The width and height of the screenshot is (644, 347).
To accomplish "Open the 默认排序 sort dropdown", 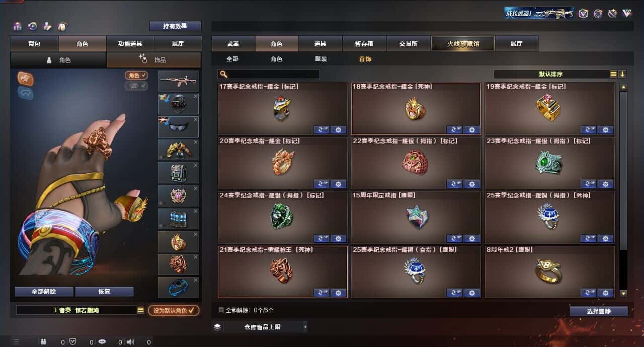I will [x=551, y=74].
